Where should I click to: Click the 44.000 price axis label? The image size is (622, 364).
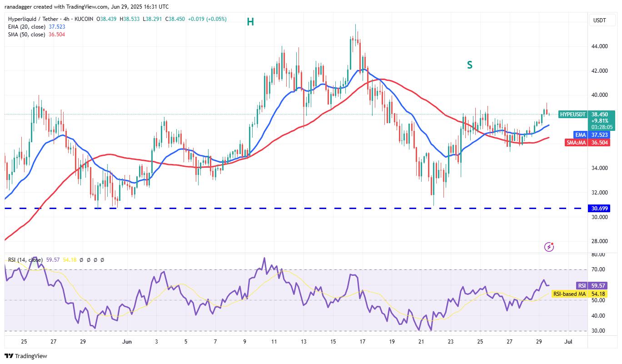tap(600, 46)
